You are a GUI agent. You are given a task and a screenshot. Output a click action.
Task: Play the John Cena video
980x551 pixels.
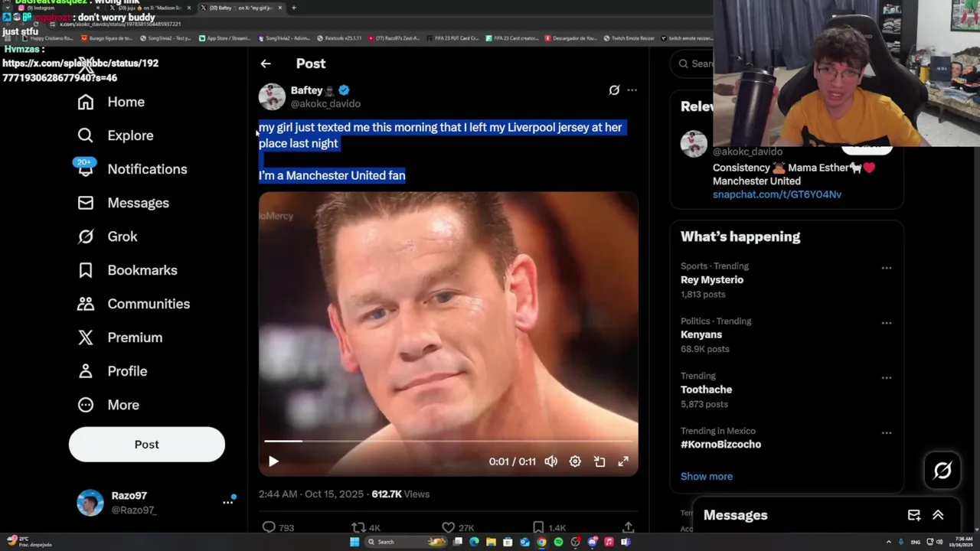(273, 461)
